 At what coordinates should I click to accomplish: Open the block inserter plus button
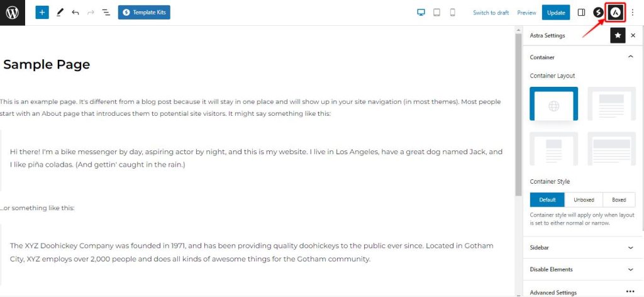[42, 13]
